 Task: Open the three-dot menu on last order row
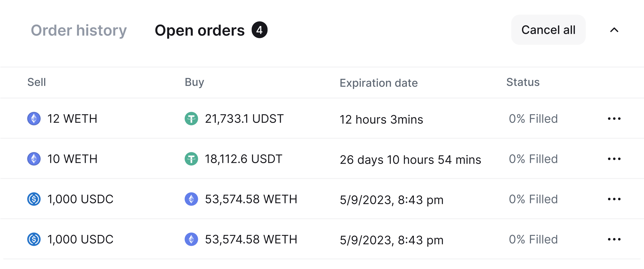click(614, 239)
